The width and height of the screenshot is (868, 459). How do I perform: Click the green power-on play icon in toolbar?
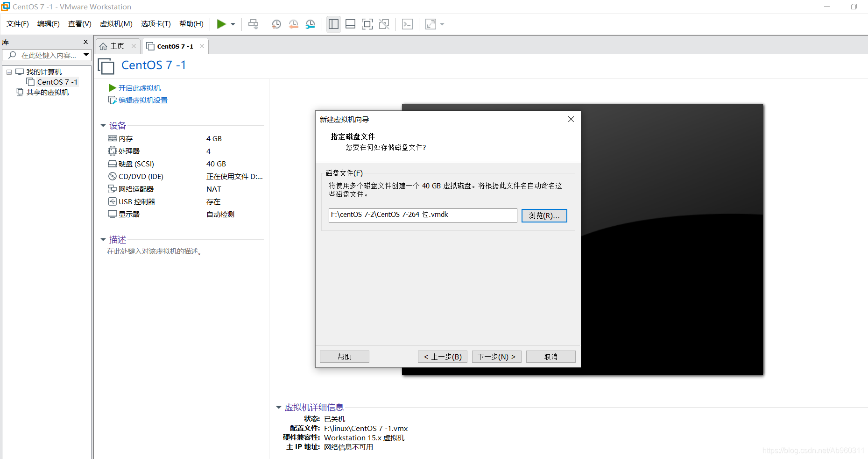tap(221, 24)
